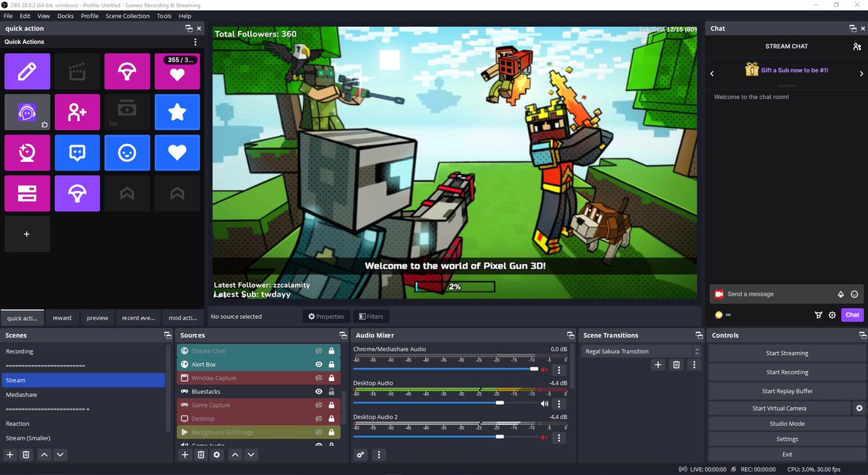Open Desktop Audio three-dot options
This screenshot has width=868, height=475.
(558, 404)
